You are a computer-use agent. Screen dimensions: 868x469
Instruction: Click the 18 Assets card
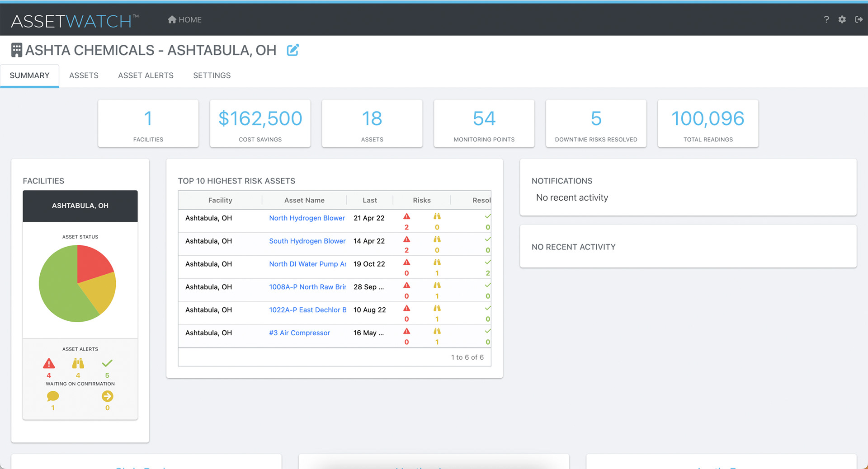pyautogui.click(x=372, y=123)
